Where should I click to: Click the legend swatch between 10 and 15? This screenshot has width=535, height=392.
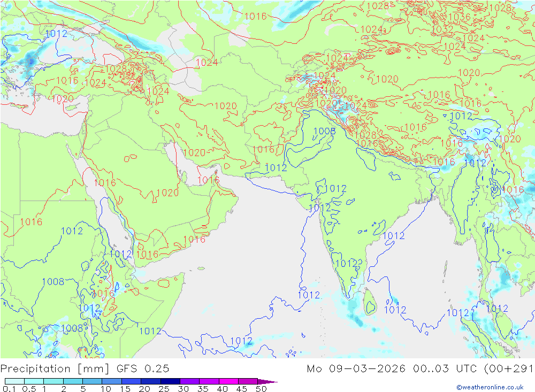pos(112,381)
